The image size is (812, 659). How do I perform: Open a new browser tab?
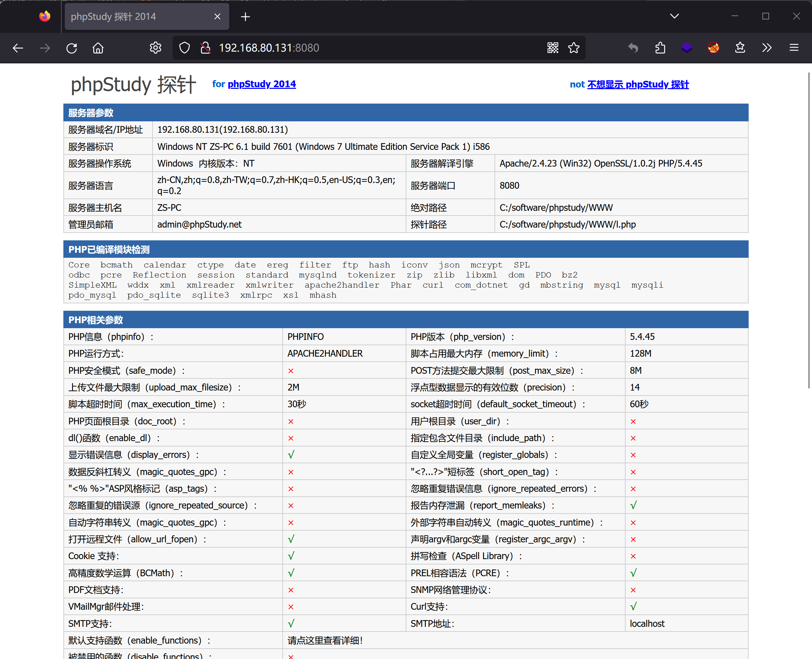pyautogui.click(x=245, y=17)
